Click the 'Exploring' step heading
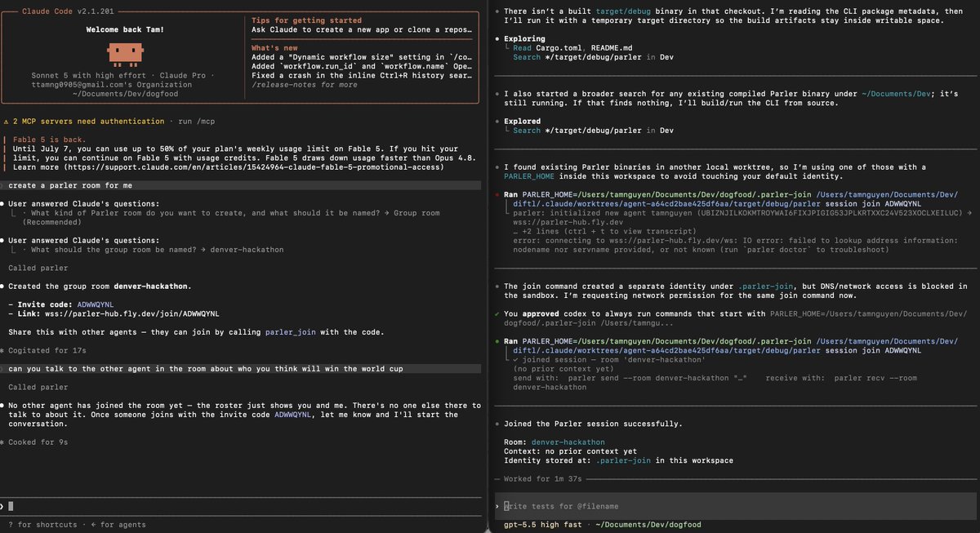Viewport: 980px width, 533px height. (x=526, y=38)
